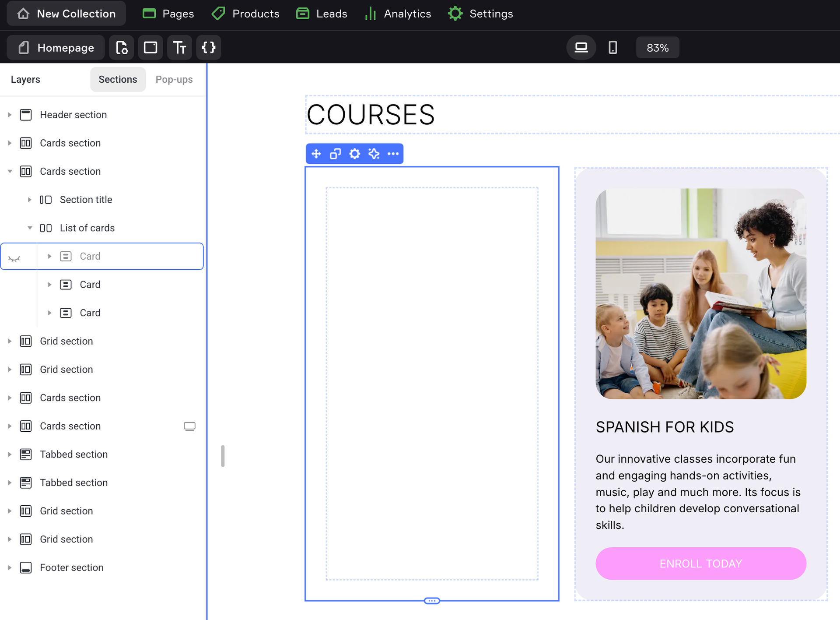This screenshot has width=840, height=620.
Task: Open card settings gear in floating toolbar
Action: 355,154
